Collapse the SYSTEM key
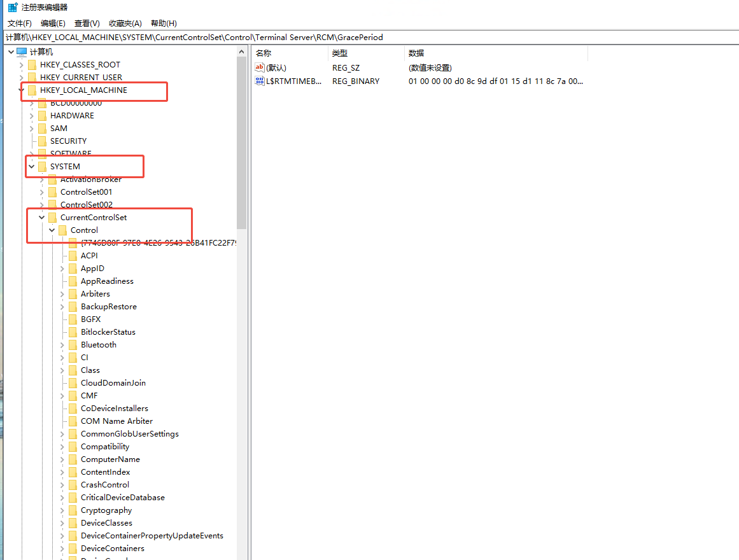 click(32, 166)
